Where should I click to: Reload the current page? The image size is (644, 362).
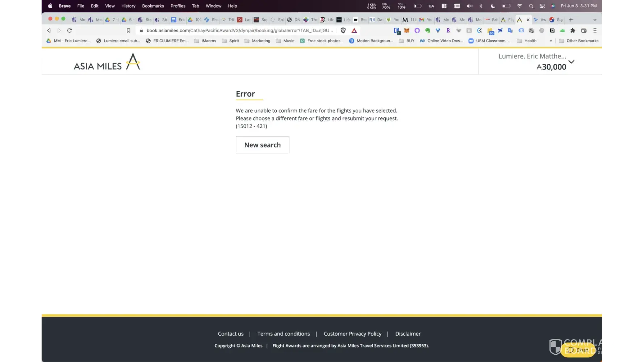70,30
